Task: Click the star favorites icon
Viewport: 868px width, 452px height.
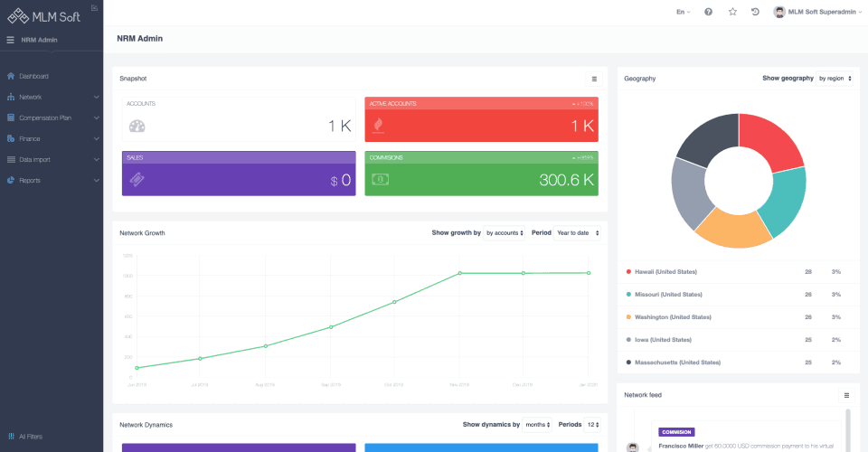Action: (x=732, y=12)
